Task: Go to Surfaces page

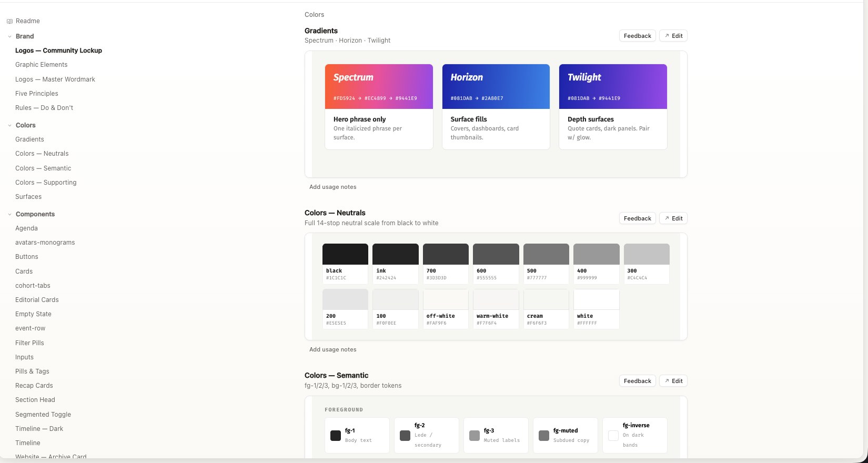Action: 28,197
